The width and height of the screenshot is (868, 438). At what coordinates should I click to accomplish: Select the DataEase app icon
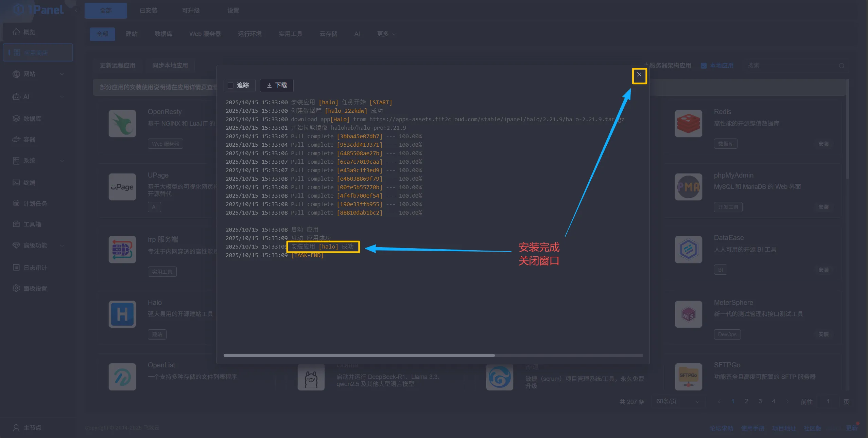pos(688,250)
